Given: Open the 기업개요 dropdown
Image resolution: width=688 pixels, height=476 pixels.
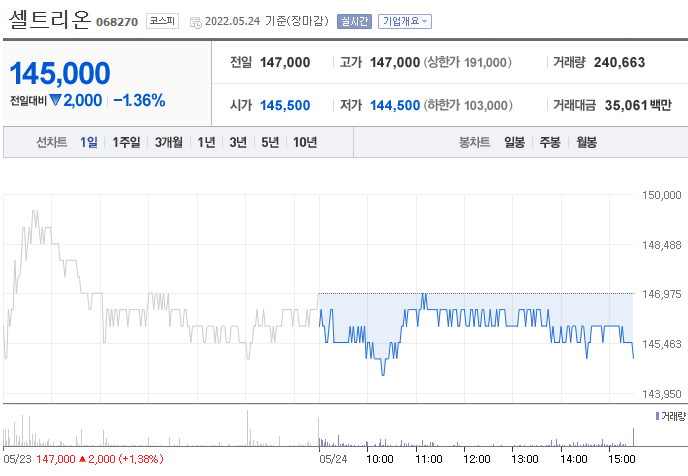Looking at the screenshot, I should click(405, 21).
